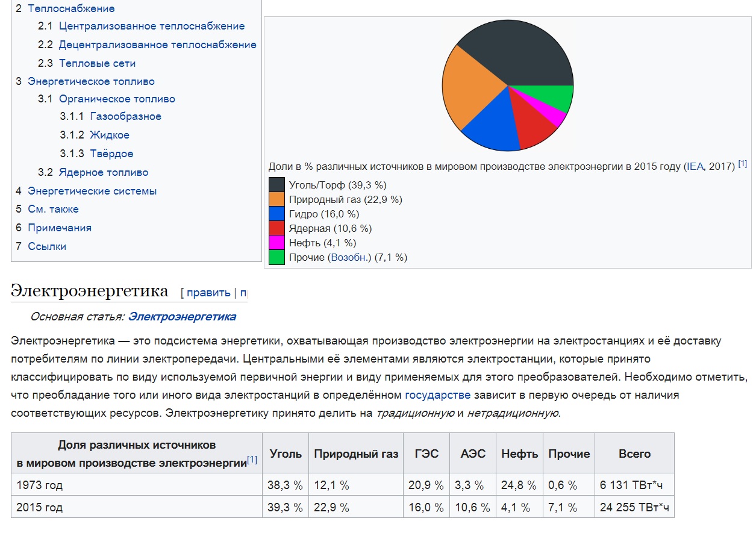
Task: Click legend text Уголь/Торф (39,3 %)
Action: tap(338, 185)
